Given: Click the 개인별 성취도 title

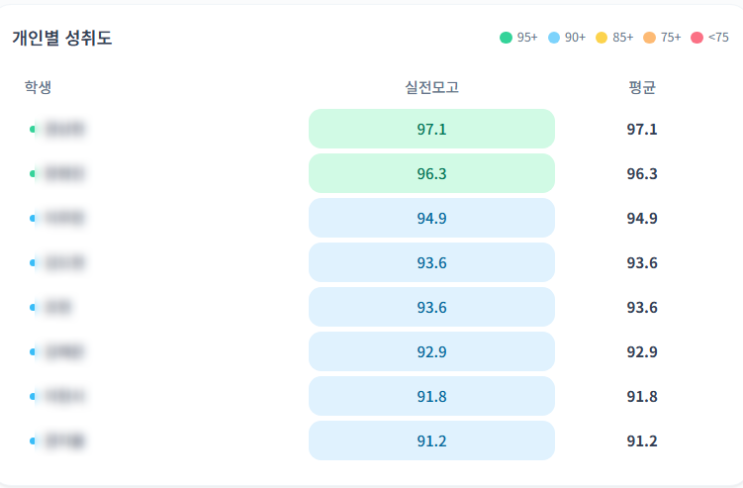Looking at the screenshot, I should [x=62, y=38].
